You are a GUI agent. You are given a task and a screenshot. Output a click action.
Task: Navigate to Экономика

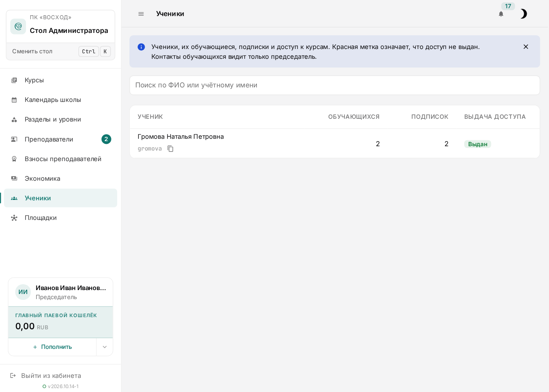click(x=60, y=178)
